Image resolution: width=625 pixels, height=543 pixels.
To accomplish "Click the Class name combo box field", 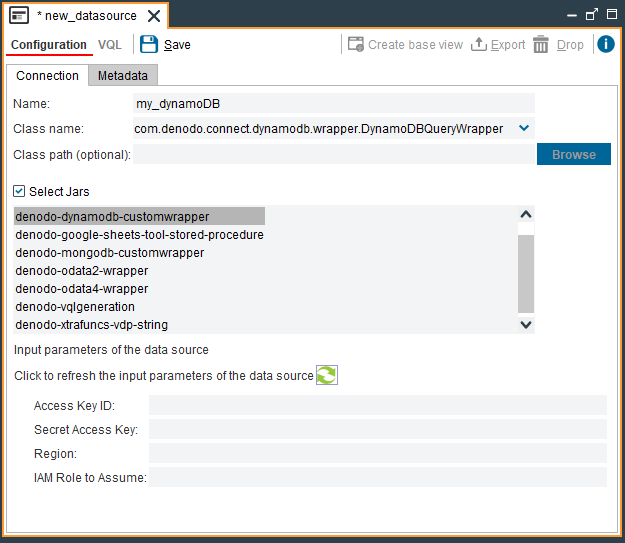I will click(334, 128).
